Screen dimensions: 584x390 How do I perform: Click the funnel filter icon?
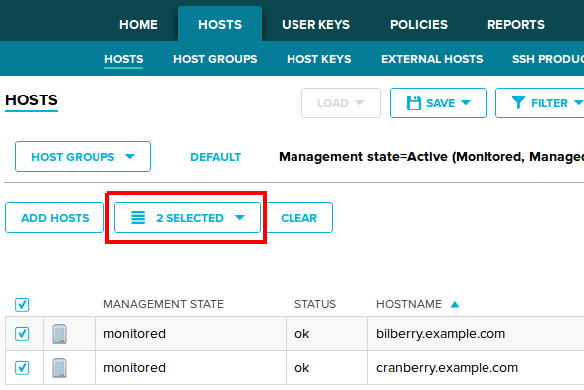[518, 102]
